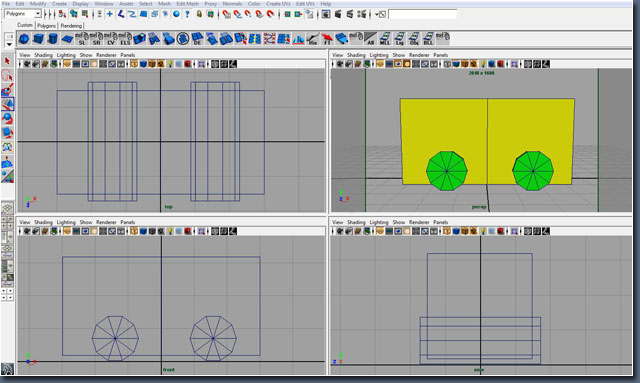Open the shelf menu arrow dropdown
The height and width of the screenshot is (383, 640).
pyautogui.click(x=9, y=44)
